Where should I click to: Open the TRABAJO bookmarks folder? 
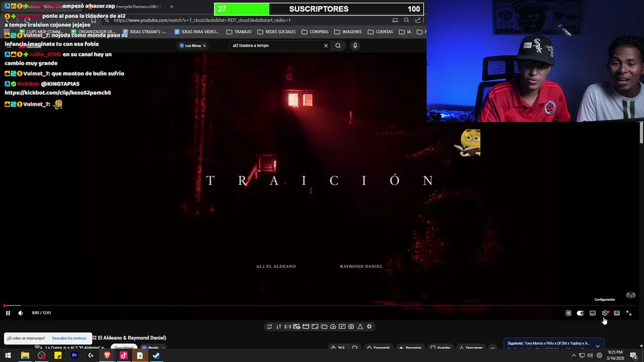click(x=239, y=32)
